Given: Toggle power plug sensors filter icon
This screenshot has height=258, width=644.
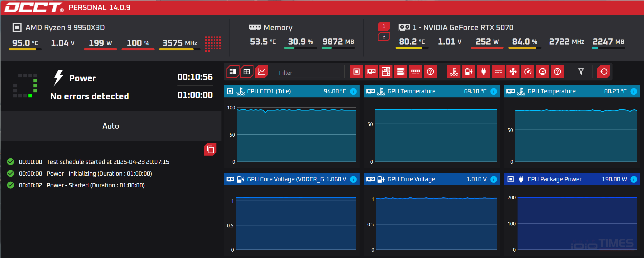Looking at the screenshot, I should (484, 72).
